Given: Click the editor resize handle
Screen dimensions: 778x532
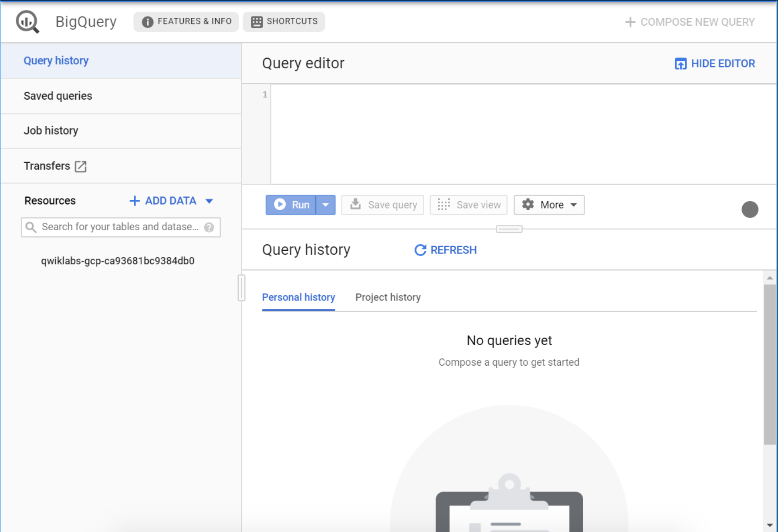Looking at the screenshot, I should (509, 229).
